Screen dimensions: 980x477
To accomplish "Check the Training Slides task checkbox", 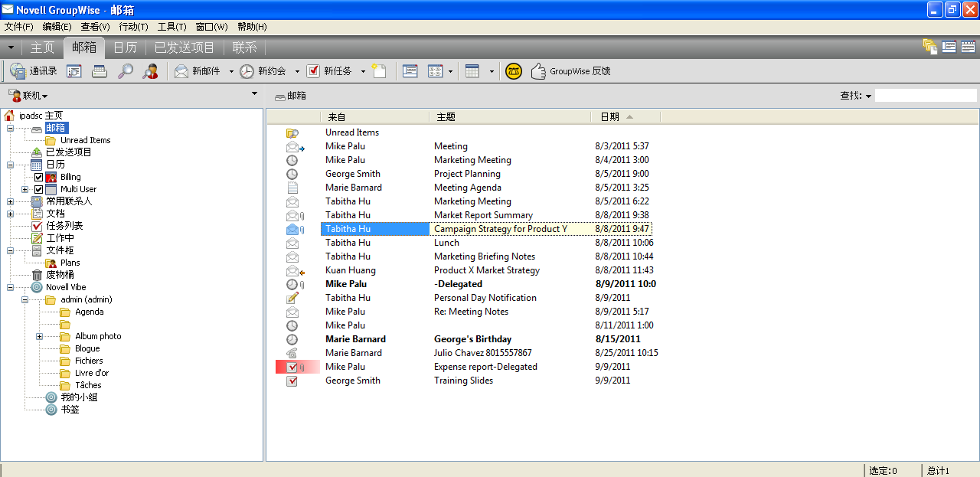I will tap(292, 381).
